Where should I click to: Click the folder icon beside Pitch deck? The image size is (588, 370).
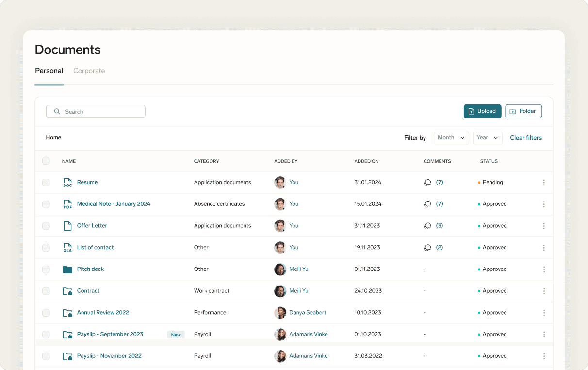67,269
